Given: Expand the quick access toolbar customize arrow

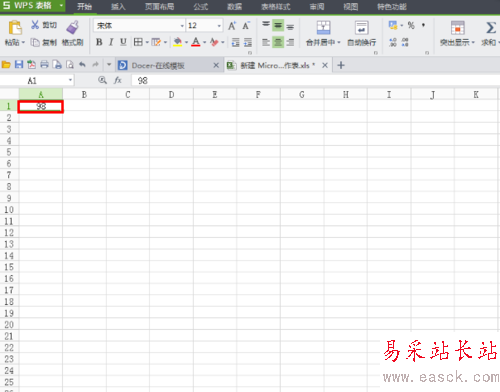Looking at the screenshot, I should (x=109, y=65).
